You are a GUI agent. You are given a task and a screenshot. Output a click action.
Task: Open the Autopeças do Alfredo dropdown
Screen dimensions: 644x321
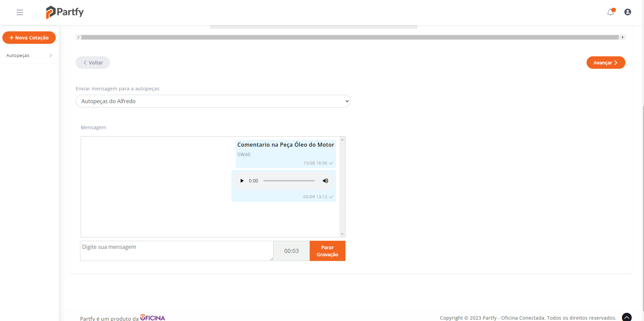[213, 101]
